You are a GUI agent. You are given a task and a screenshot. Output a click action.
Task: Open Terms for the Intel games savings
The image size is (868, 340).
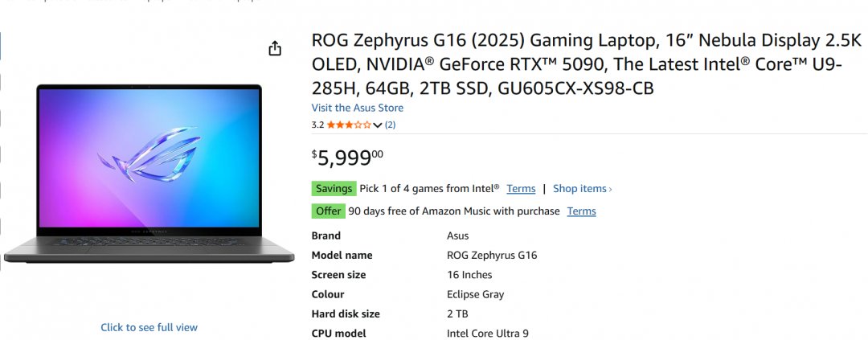click(x=521, y=189)
